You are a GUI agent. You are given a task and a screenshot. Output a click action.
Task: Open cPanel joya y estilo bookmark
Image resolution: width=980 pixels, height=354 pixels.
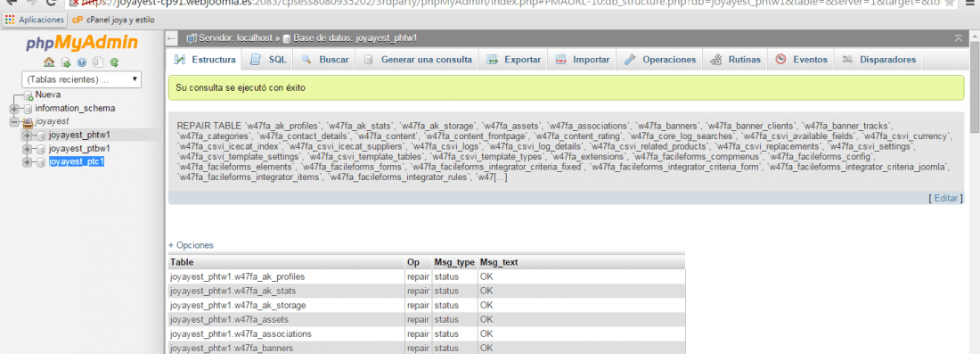[114, 20]
